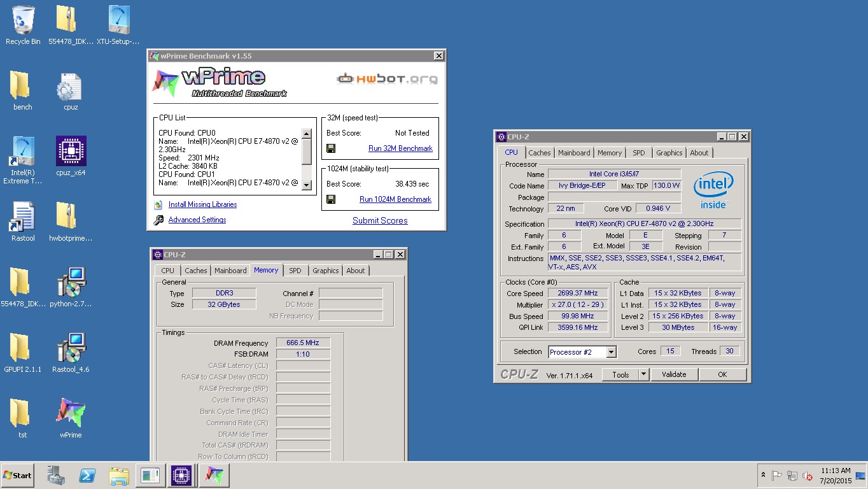Click the taskbar clock showing 11:13 AM
The width and height of the screenshot is (868, 489).
coord(836,476)
